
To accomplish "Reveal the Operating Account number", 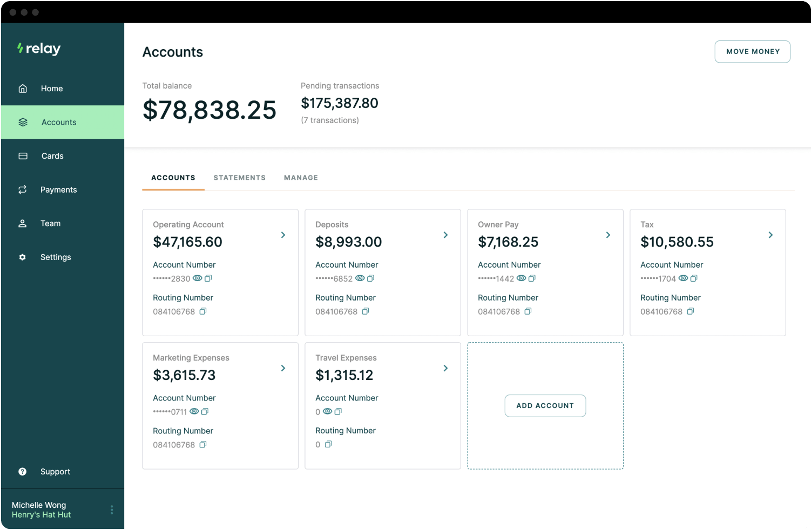I will [198, 278].
